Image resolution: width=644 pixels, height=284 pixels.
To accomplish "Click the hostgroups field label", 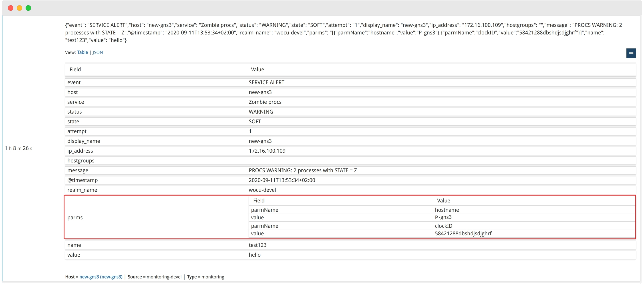I will click(81, 161).
